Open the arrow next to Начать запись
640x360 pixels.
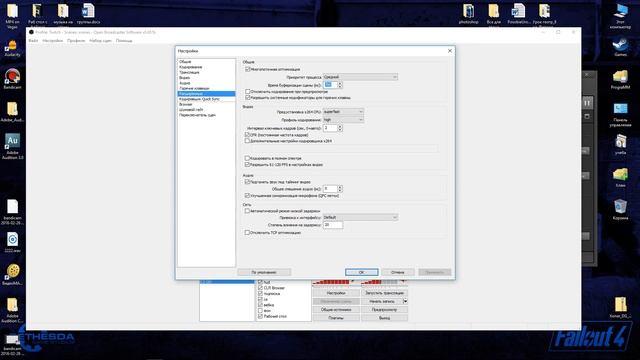pyautogui.click(x=405, y=301)
